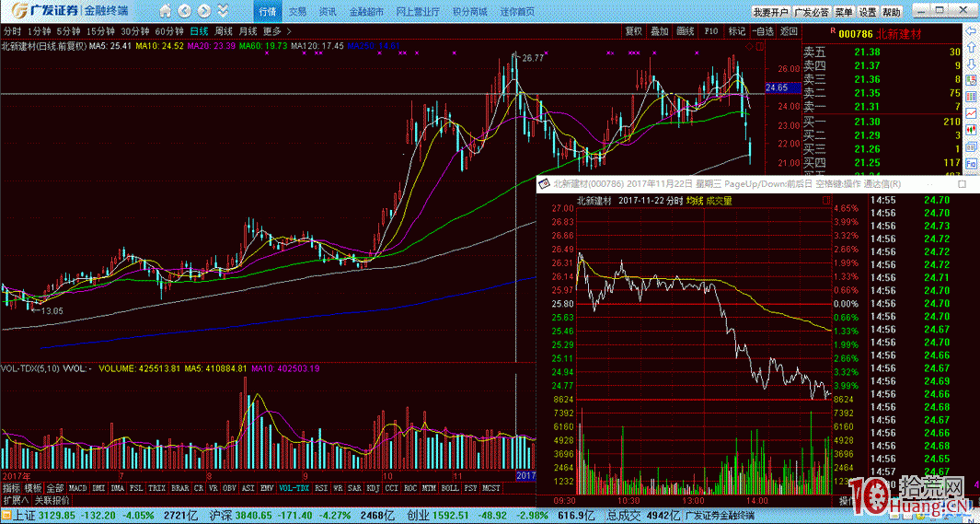Switch chart period to 60分钟
This screenshot has width=980, height=524.
(x=169, y=31)
